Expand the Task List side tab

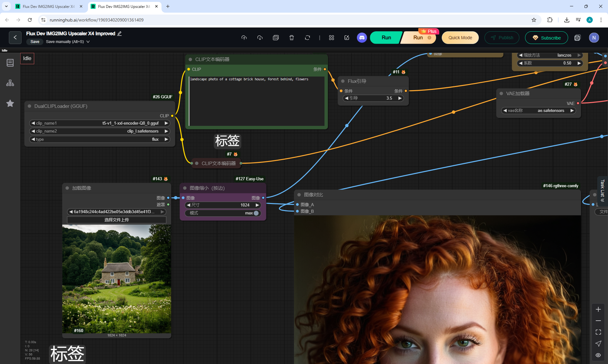point(602,191)
